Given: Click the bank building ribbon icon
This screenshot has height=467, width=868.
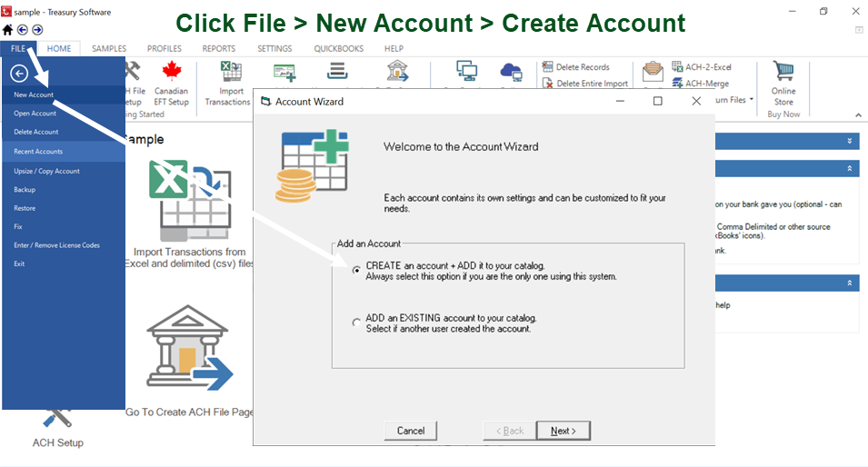Looking at the screenshot, I should [397, 72].
